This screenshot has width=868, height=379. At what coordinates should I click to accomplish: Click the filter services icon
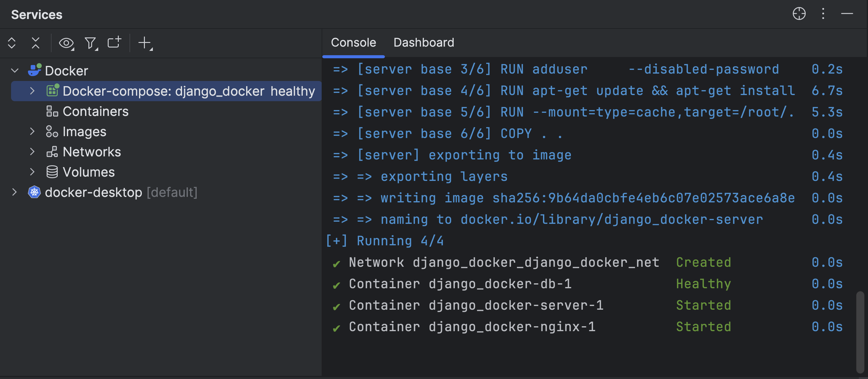tap(90, 43)
